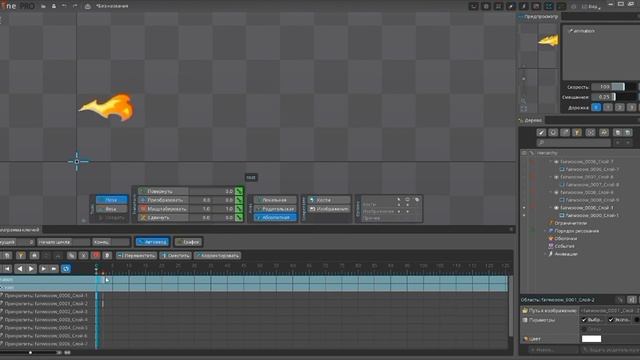Click the search field in tree panel
This screenshot has width=640, height=360.
[574, 142]
